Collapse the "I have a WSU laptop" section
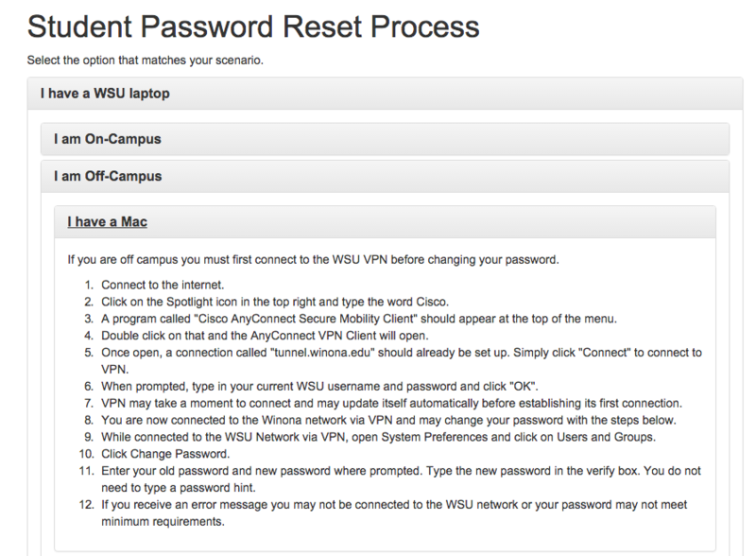 tap(105, 94)
